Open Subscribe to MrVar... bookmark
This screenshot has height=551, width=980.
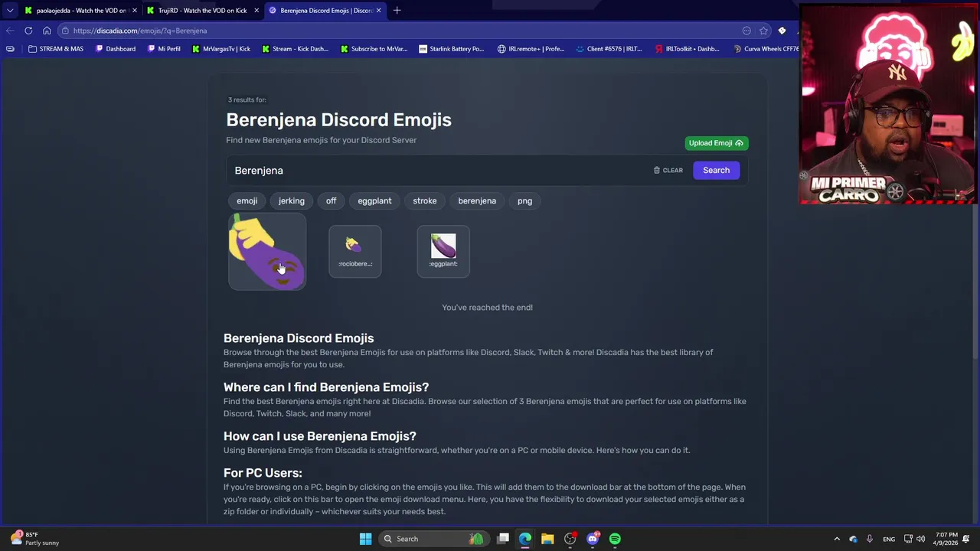click(373, 49)
